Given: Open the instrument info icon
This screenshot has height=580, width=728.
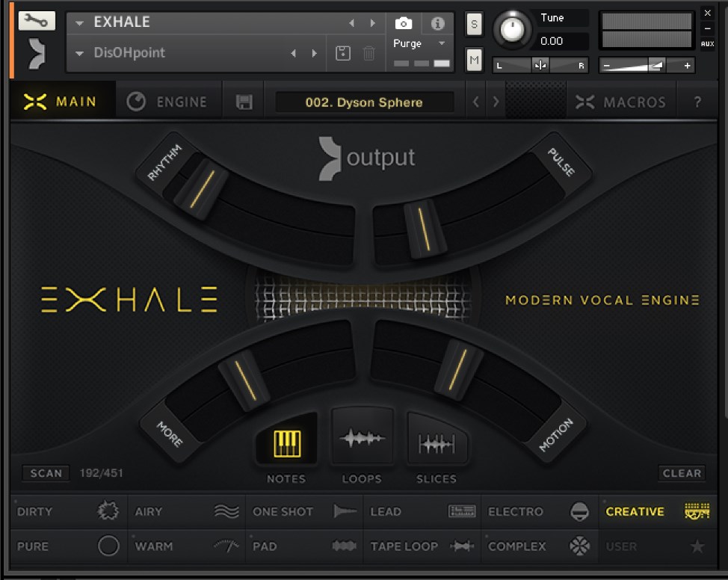Looking at the screenshot, I should 438,24.
